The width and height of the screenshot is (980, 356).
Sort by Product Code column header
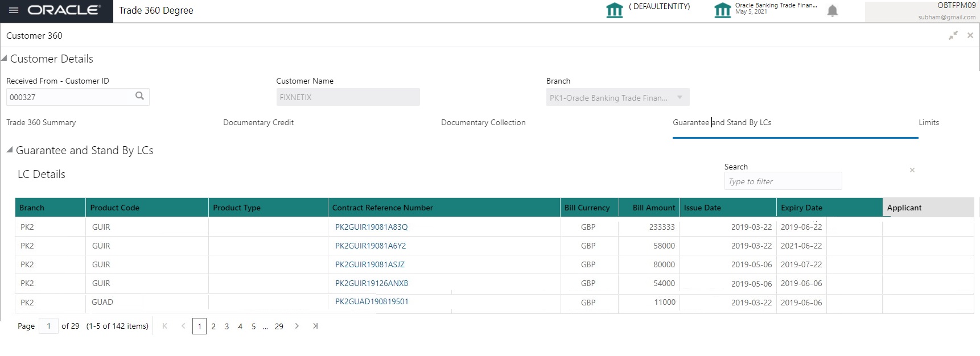click(147, 208)
